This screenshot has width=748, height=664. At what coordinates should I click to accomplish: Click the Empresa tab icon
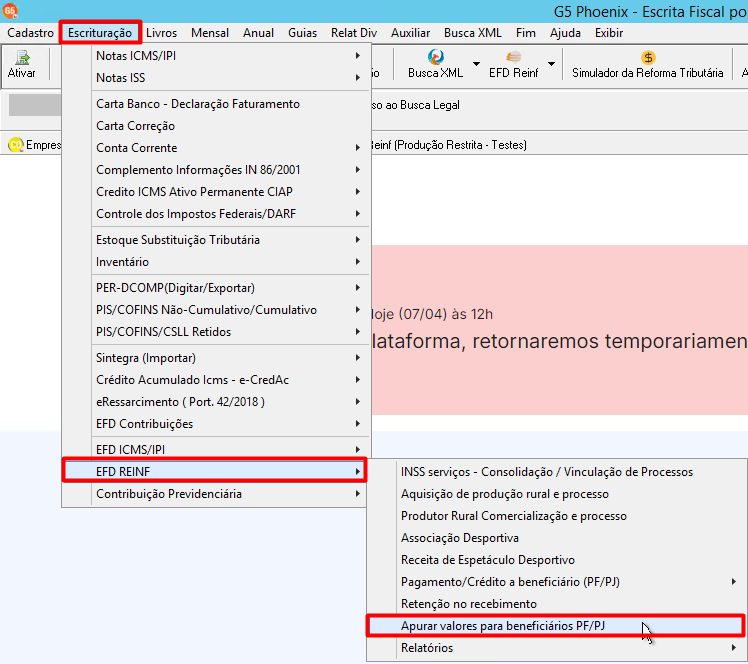pos(16,145)
